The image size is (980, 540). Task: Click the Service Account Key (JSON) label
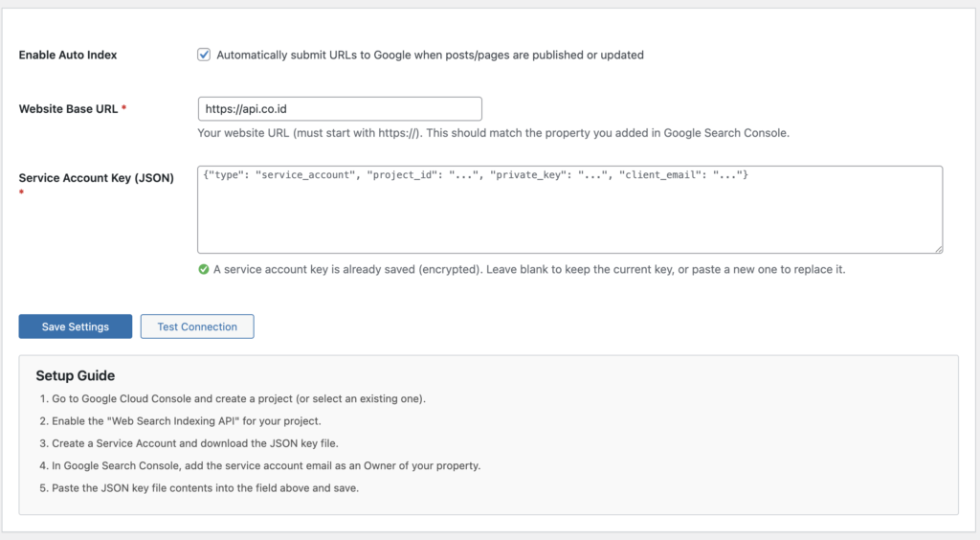pos(96,178)
